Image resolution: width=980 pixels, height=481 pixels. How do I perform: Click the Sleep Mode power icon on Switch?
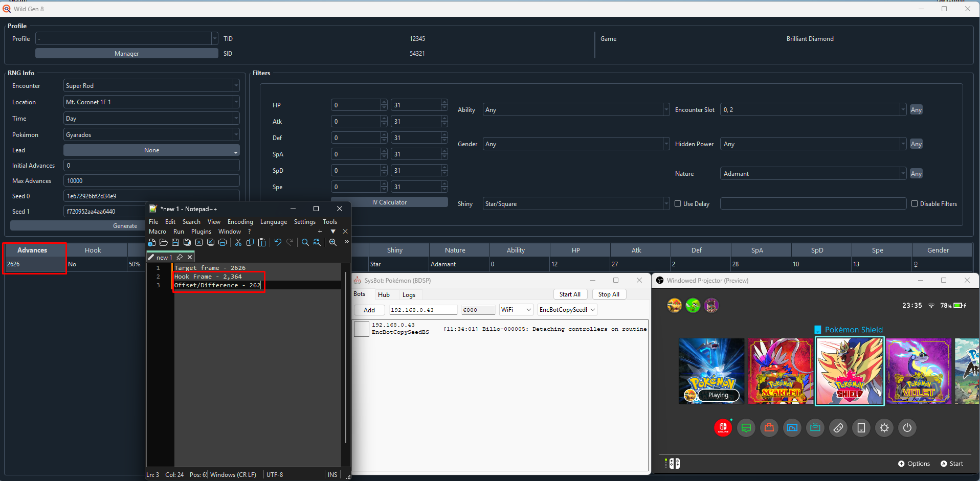pyautogui.click(x=907, y=427)
